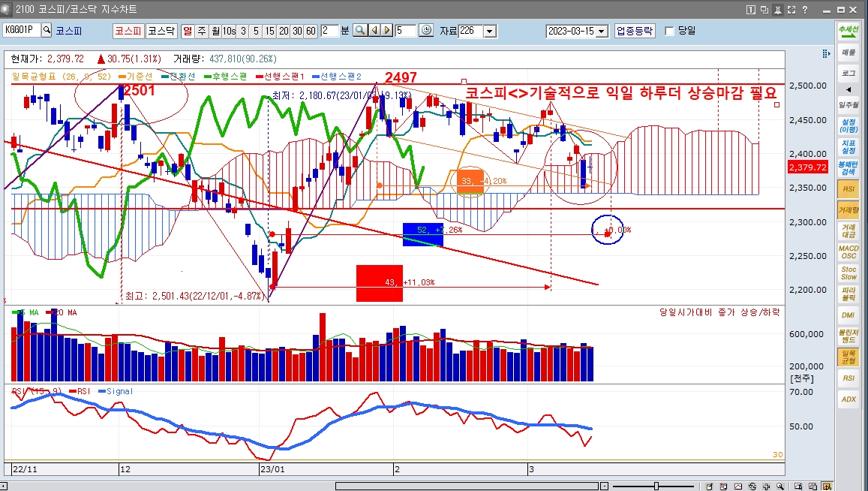Image resolution: width=868 pixels, height=491 pixels.
Task: Toggle the pin icon in the title bar
Action: tap(778, 10)
